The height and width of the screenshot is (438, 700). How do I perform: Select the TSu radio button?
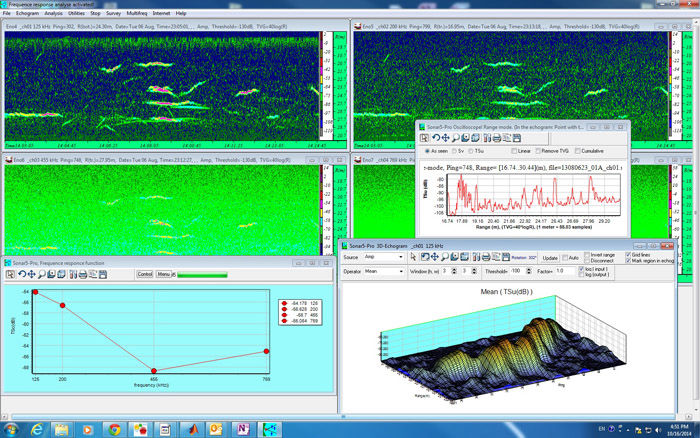point(471,151)
